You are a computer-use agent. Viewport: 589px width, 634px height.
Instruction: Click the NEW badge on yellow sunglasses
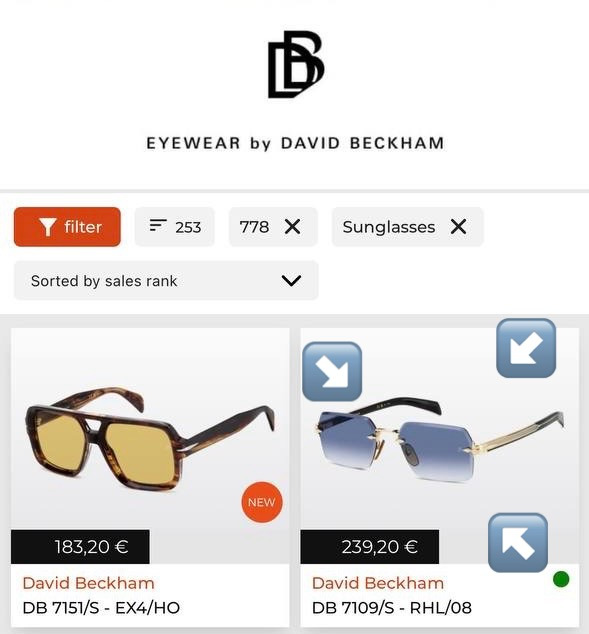[x=262, y=502]
